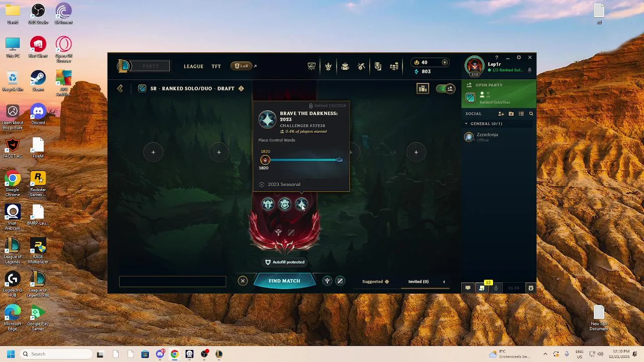Switch to the Suggested tab
The height and width of the screenshot is (362, 644).
coord(375,282)
